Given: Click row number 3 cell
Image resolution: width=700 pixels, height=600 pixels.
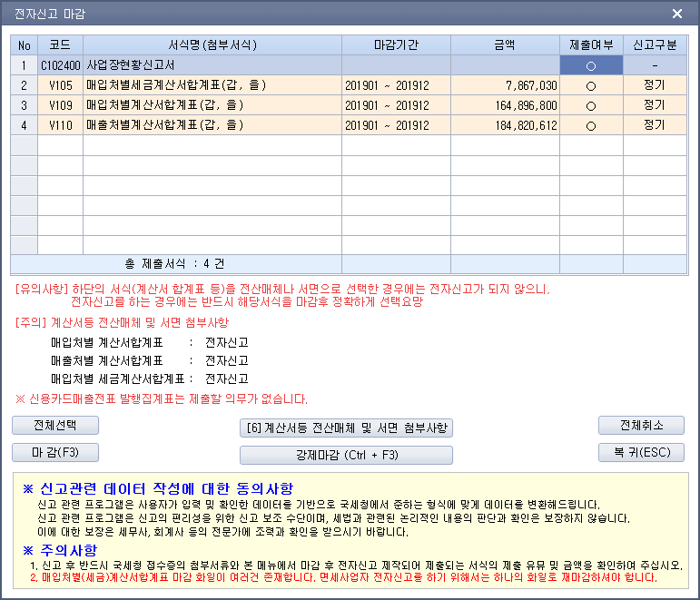Looking at the screenshot, I should point(25,105).
